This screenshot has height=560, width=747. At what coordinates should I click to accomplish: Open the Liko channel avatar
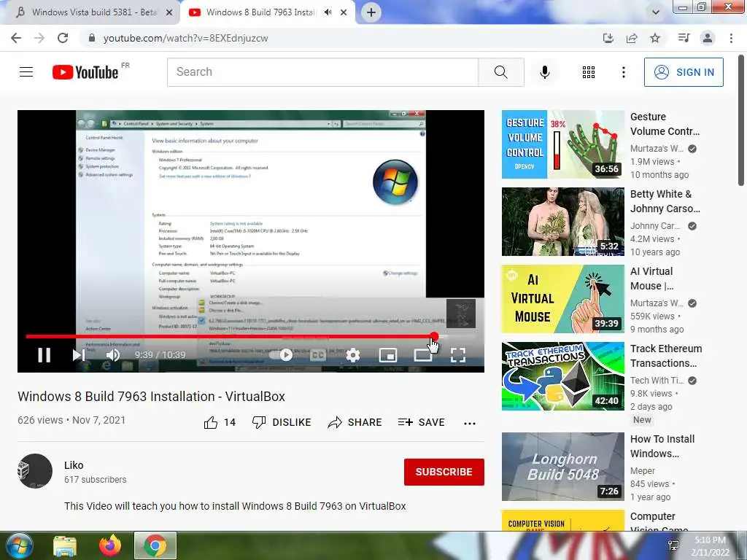click(x=35, y=471)
